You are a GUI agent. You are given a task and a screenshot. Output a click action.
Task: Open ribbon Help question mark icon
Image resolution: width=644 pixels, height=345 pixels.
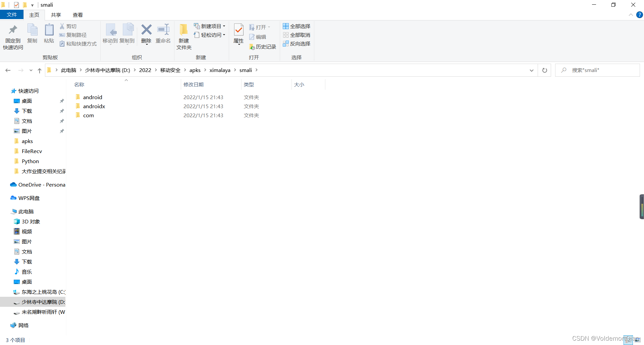pos(640,15)
